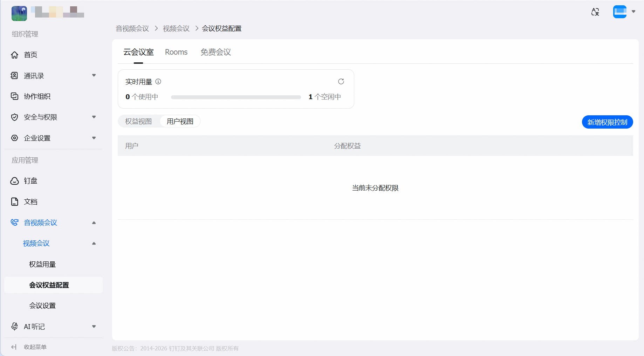Open the language translation icon
644x356 pixels.
(595, 12)
